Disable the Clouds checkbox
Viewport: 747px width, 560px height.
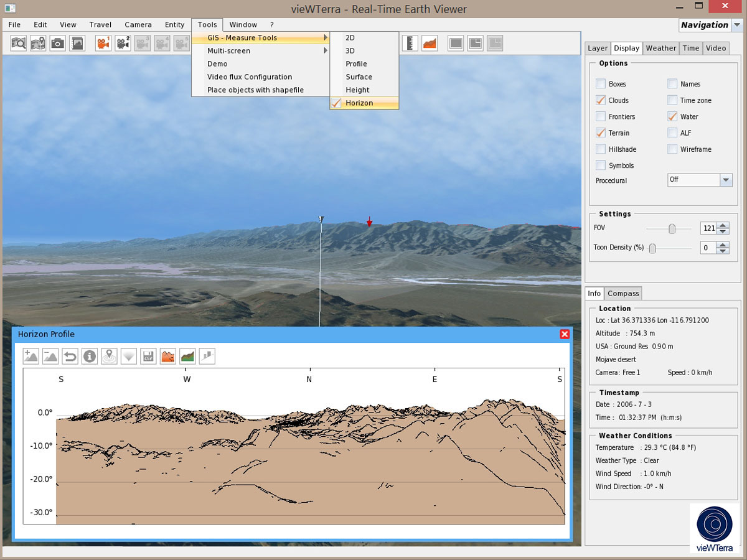[600, 100]
